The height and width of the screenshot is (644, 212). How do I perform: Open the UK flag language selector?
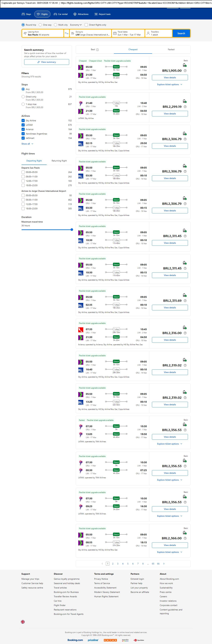23,622
